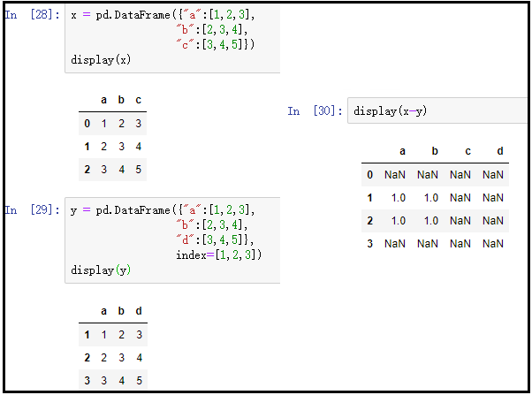This screenshot has height=395, width=532.
Task: Click value 1.0 in result row 1 column a
Action: (399, 198)
